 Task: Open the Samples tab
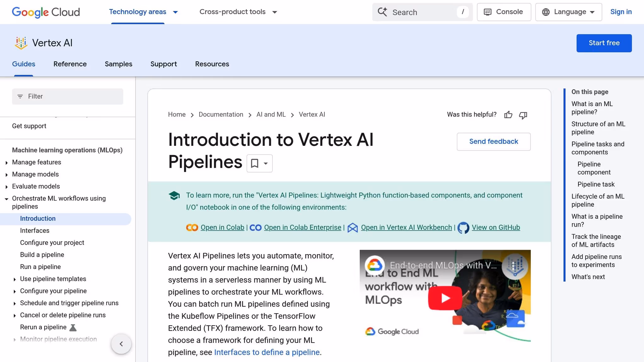(x=118, y=64)
